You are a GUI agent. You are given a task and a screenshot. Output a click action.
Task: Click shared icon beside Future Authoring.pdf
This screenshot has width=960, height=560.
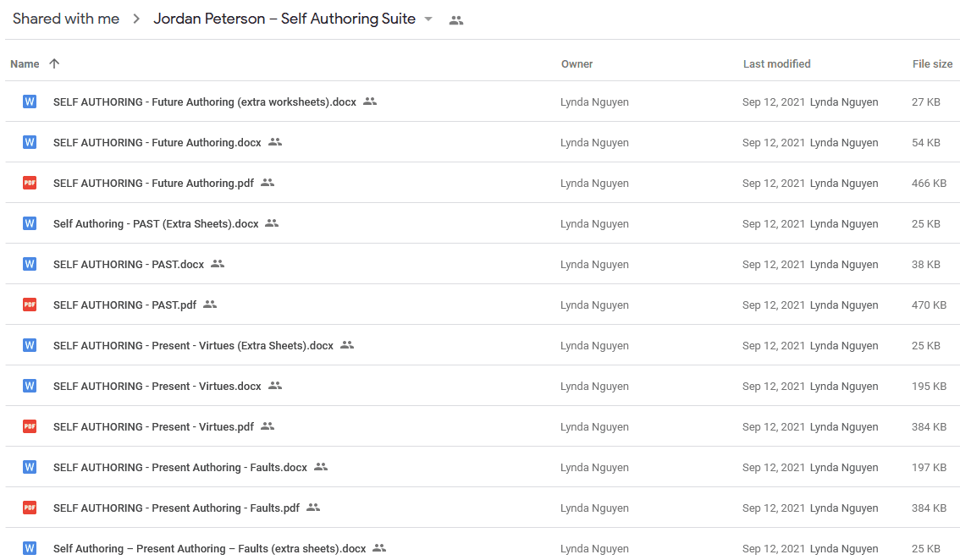click(268, 183)
